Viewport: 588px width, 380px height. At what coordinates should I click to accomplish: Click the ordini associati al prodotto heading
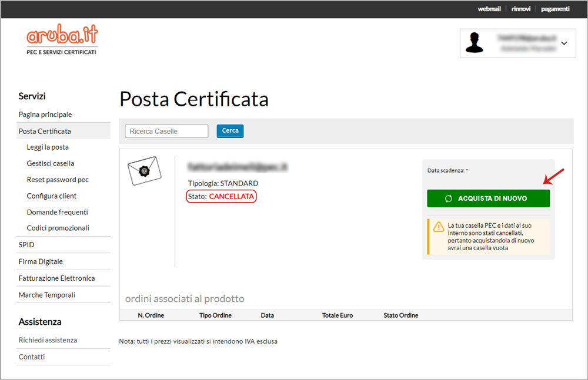click(185, 299)
